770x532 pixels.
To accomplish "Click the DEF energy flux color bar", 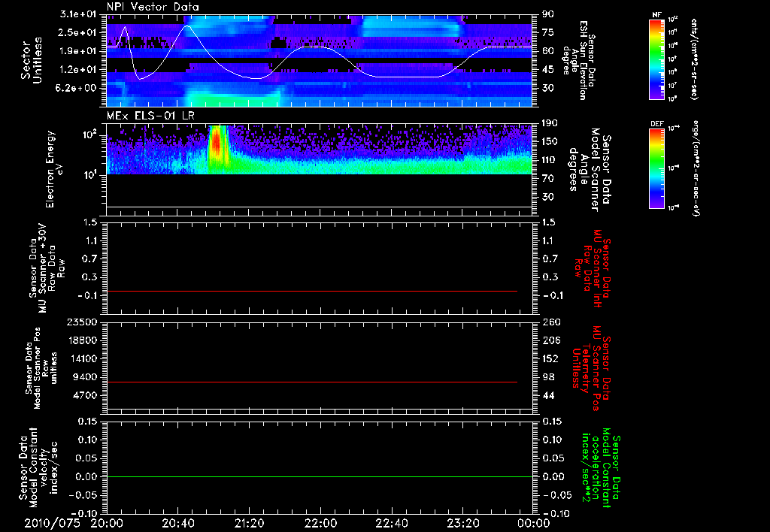I will click(x=657, y=168).
